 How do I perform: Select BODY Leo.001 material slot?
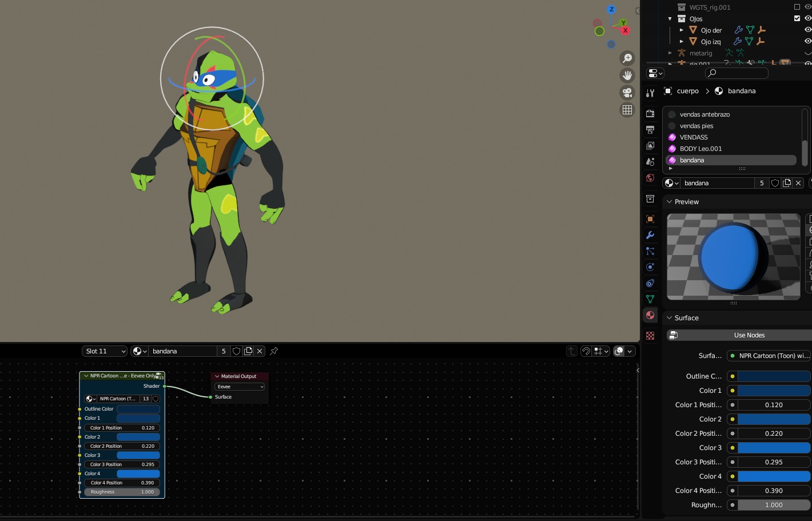731,149
